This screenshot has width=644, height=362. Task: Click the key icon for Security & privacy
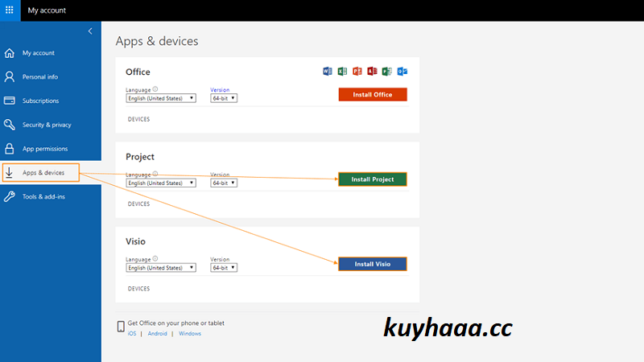[x=10, y=125]
